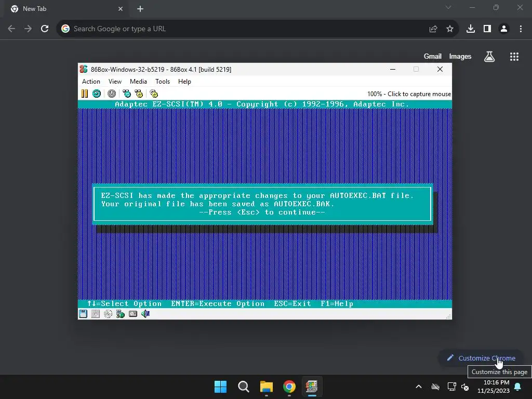Open Search Labs flask icon

489,57
